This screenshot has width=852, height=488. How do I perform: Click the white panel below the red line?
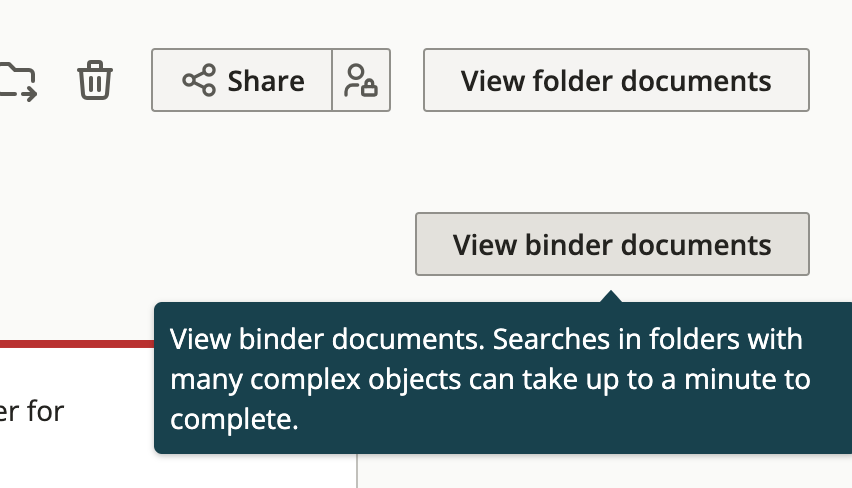(178, 418)
